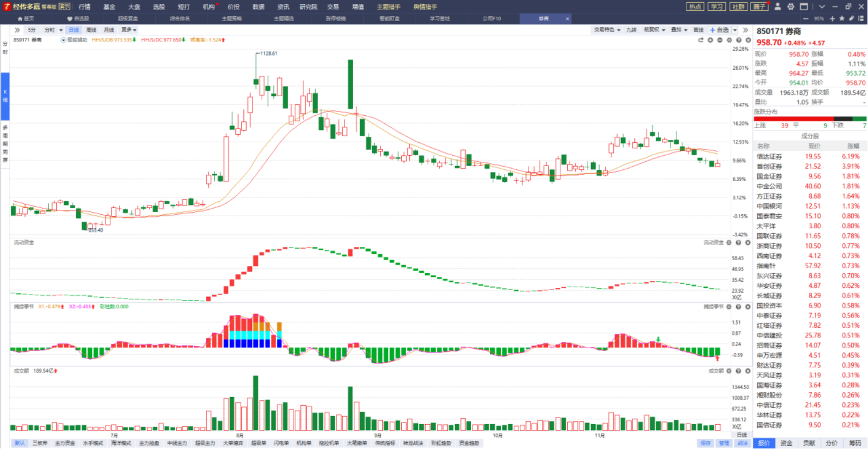The image size is (868, 449).
Task: Open main chart indicator settings gear
Action: (x=730, y=40)
